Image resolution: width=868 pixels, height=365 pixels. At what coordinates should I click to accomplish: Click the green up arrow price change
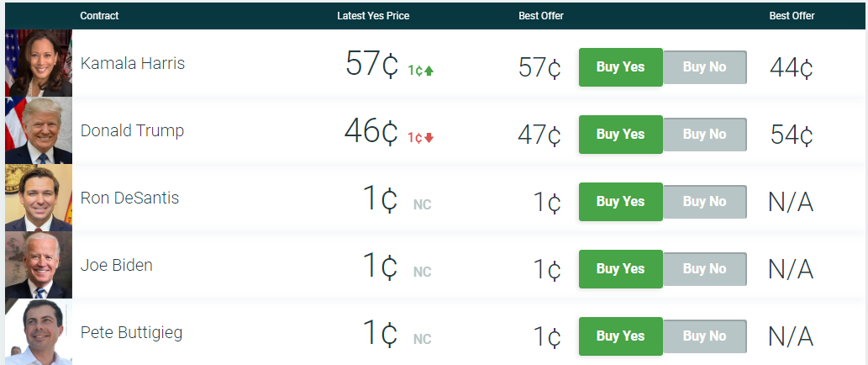pyautogui.click(x=421, y=71)
